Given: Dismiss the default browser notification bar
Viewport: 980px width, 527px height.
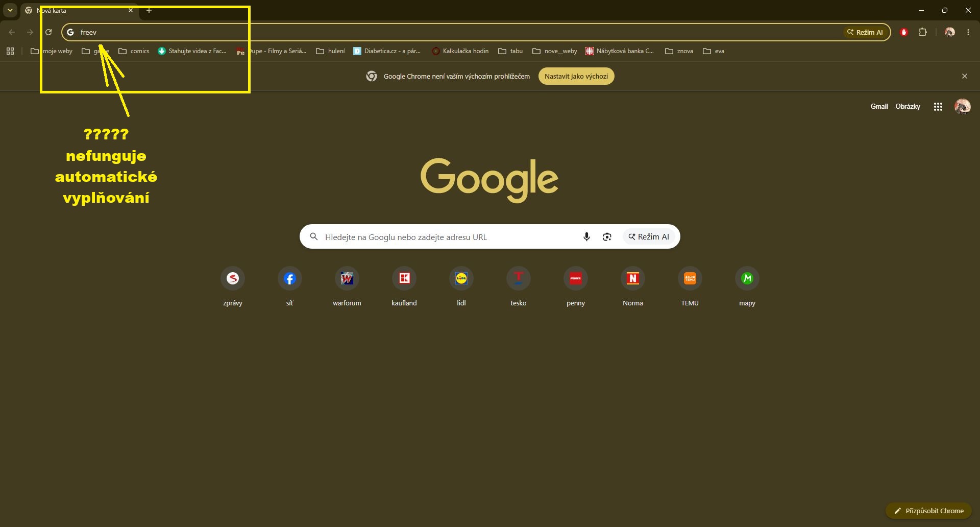Looking at the screenshot, I should pyautogui.click(x=965, y=76).
